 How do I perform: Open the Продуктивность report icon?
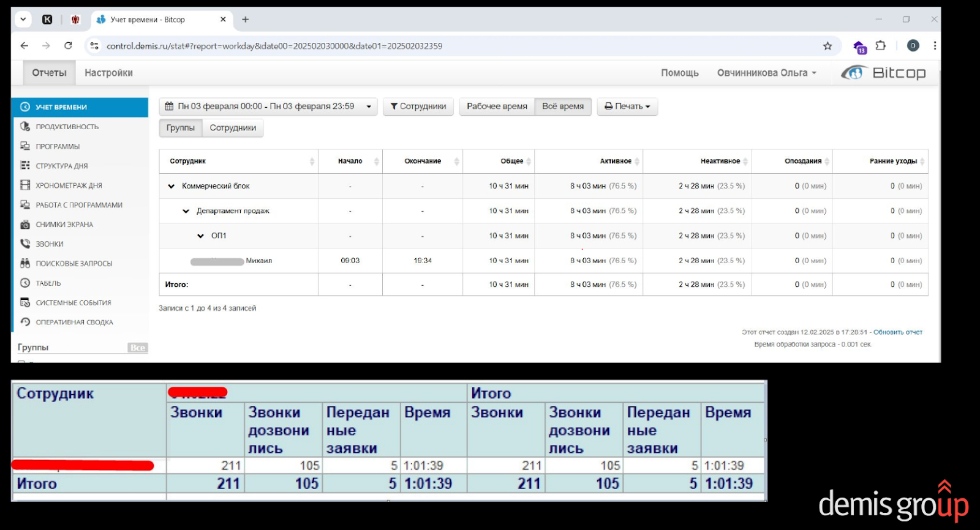pos(25,127)
